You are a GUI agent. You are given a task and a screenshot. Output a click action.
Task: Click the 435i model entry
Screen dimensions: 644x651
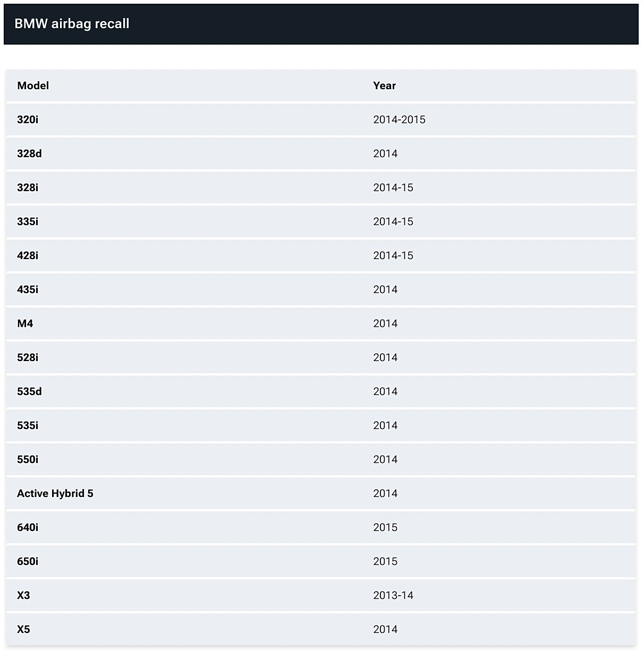pyautogui.click(x=28, y=289)
